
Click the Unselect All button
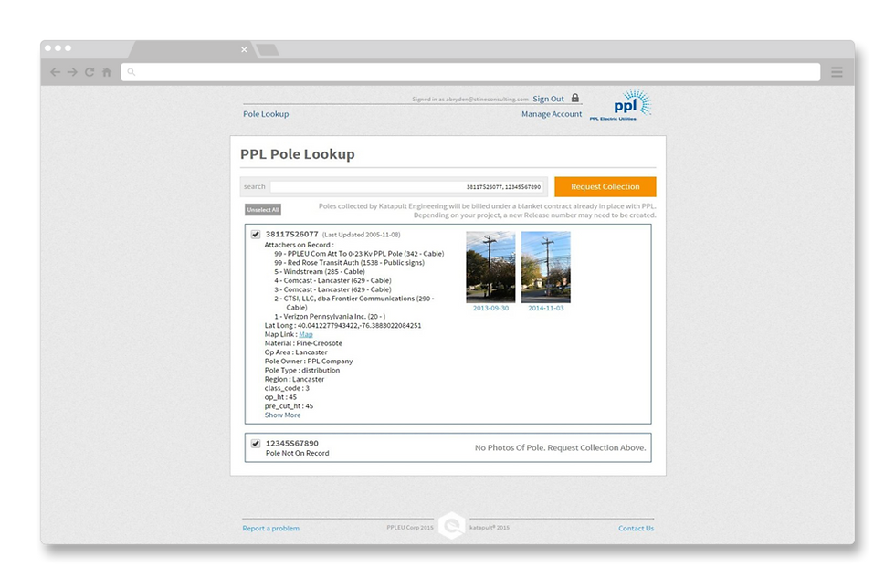(263, 210)
